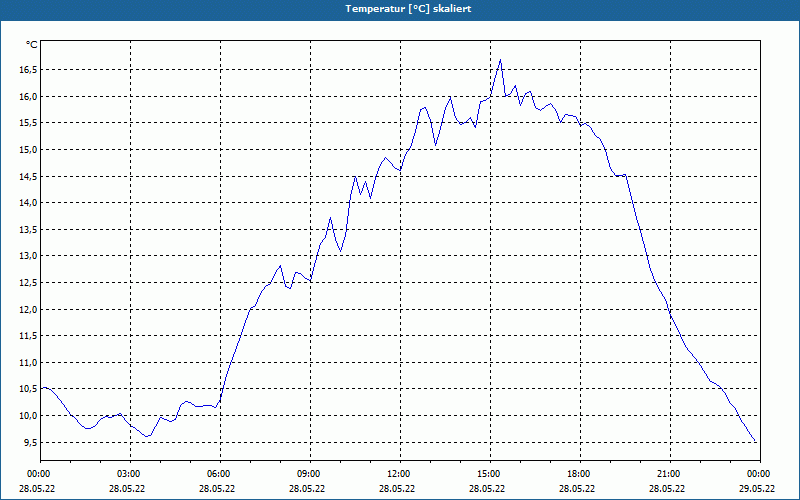The image size is (800, 500).
Task: Pick the '14,5' y-axis tick label
Action: tap(27, 177)
